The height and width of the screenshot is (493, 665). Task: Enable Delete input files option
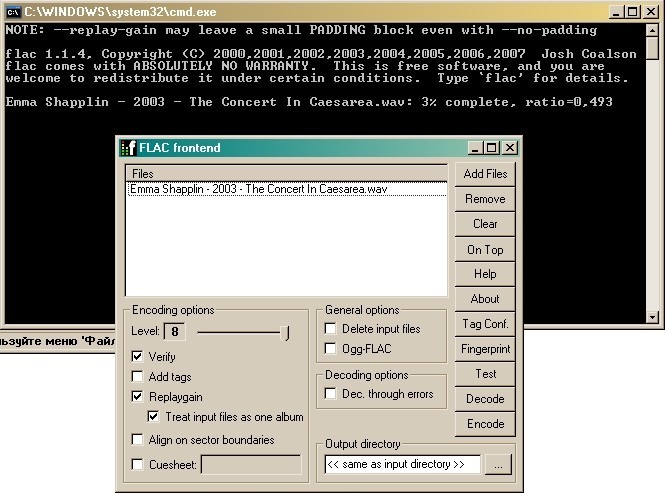click(330, 328)
